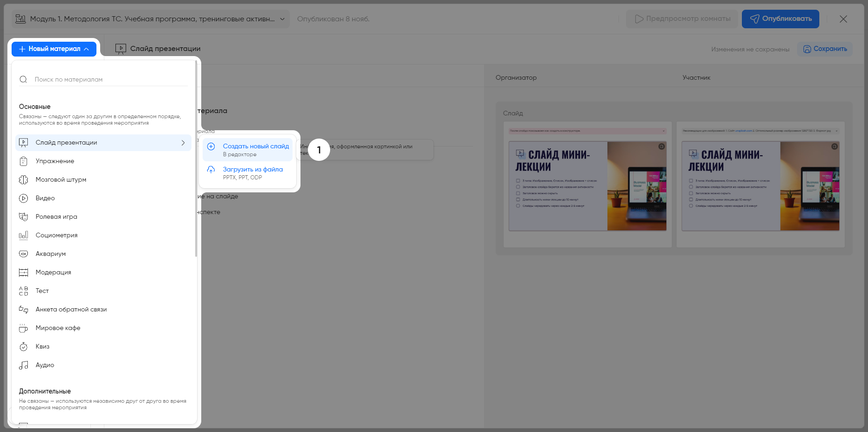Close the editor with the X button
The height and width of the screenshot is (432, 868).
click(x=843, y=19)
